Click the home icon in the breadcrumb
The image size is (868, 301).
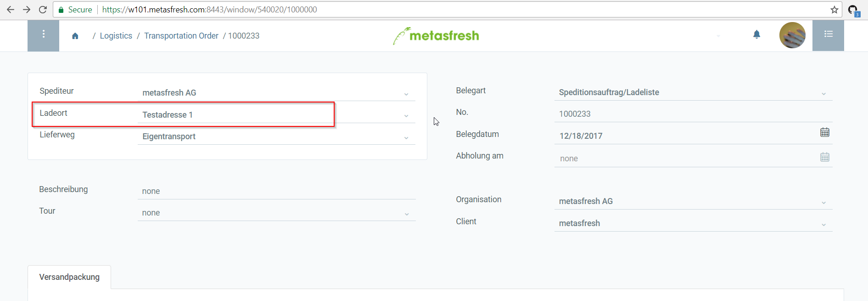pos(75,35)
